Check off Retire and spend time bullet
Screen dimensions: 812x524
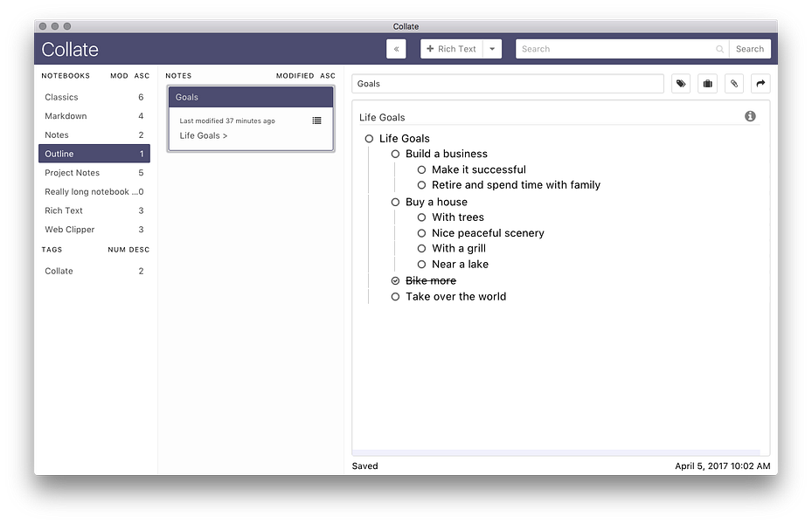(x=421, y=184)
